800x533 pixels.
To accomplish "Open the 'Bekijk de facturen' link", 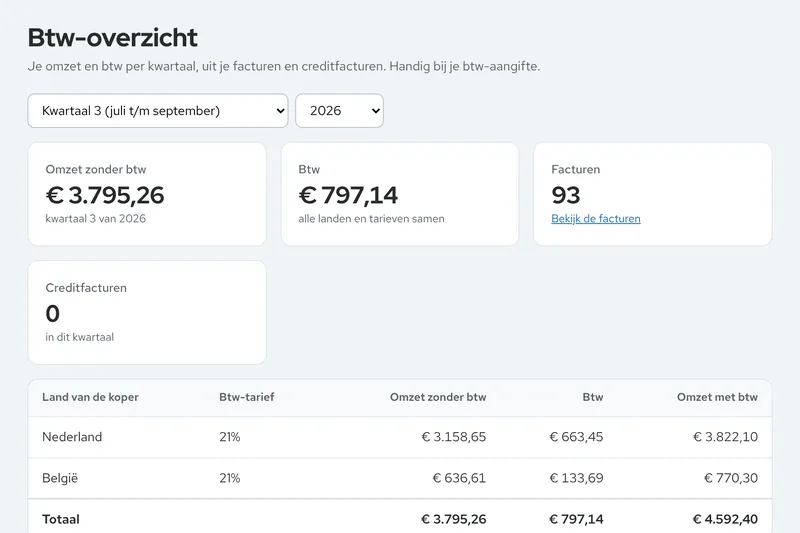I will tap(595, 219).
